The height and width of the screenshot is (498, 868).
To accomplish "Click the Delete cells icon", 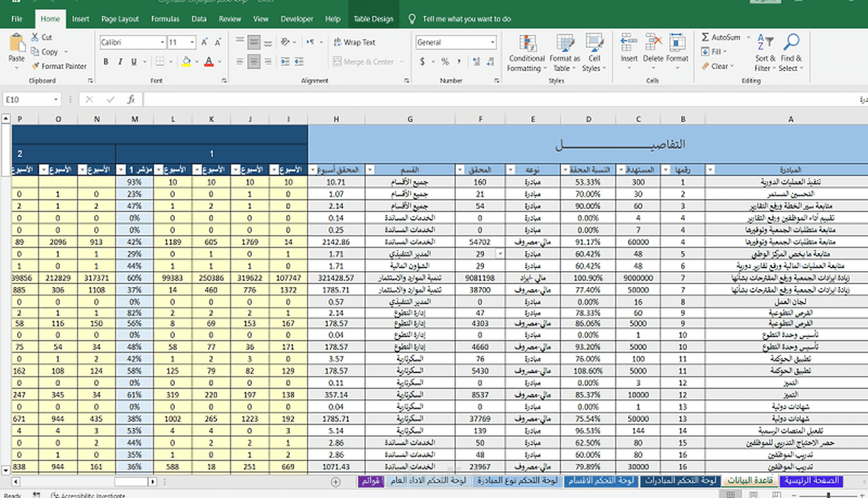I will click(653, 48).
